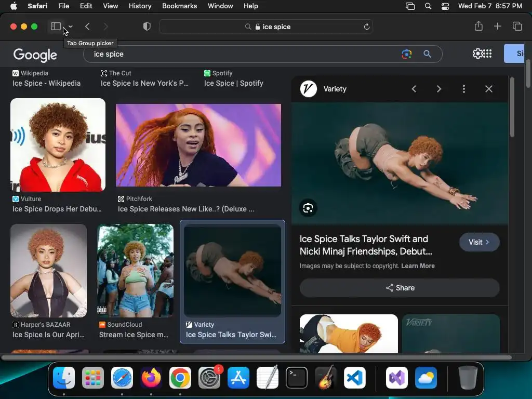The width and height of the screenshot is (532, 399).
Task: Open the Tab Group picker dropdown arrow
Action: point(71,26)
